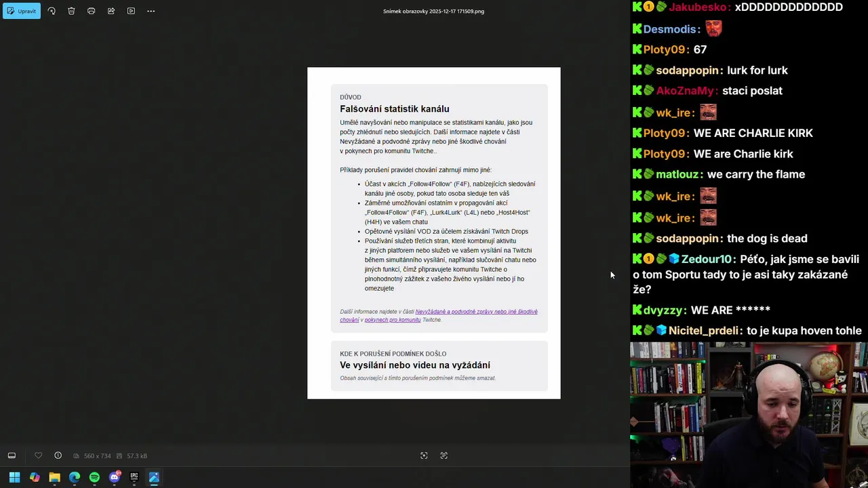Click the Photos app taskbar icon
Viewport: 868px width, 488px height.
tap(154, 477)
